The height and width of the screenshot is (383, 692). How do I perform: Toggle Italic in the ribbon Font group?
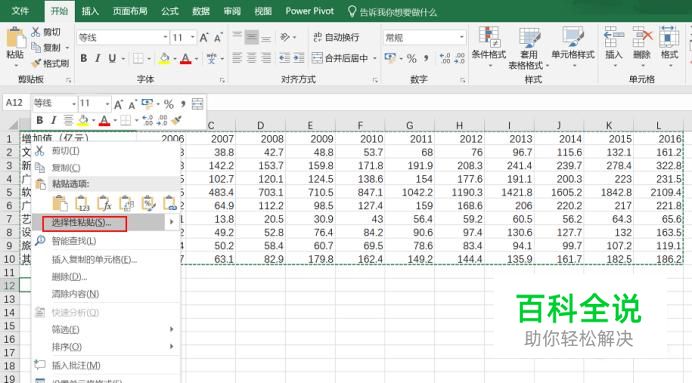point(98,58)
